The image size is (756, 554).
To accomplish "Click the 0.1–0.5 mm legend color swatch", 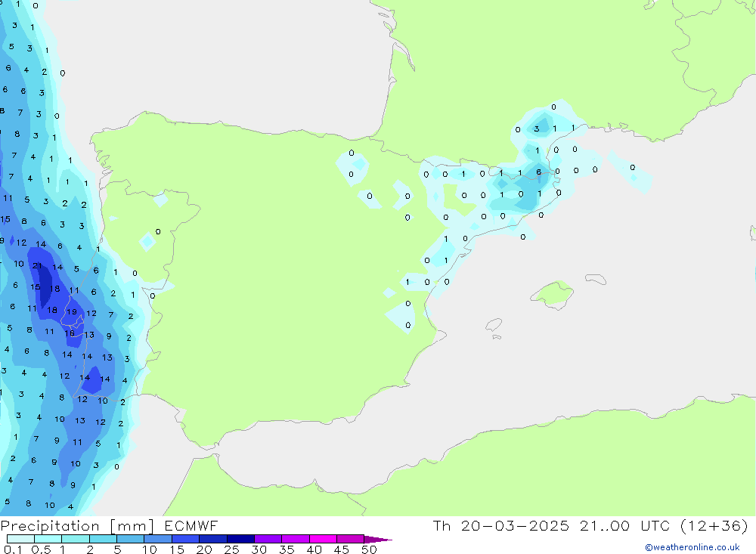I will (20, 539).
